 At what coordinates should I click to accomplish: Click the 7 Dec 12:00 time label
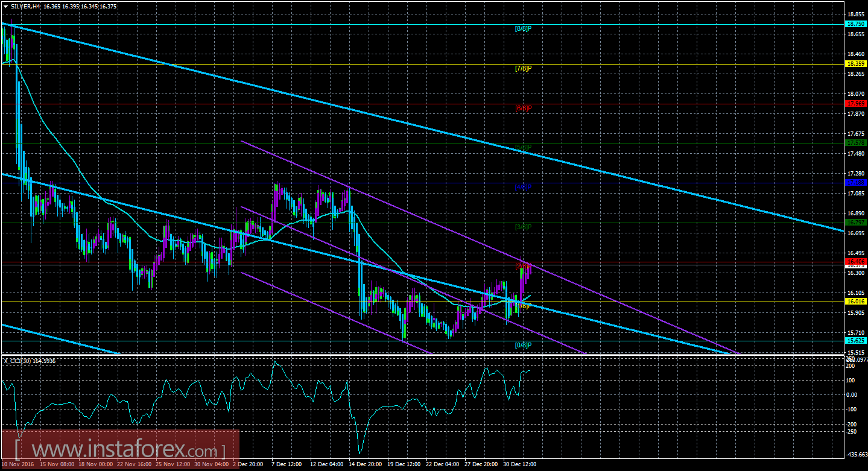pyautogui.click(x=287, y=464)
